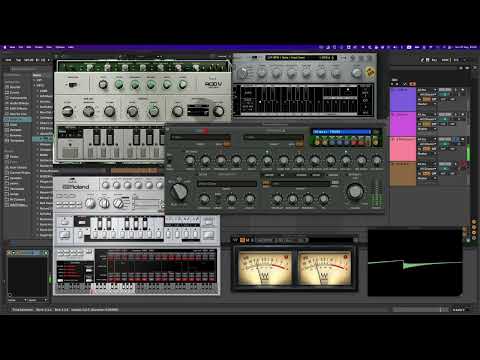Click the Cutoff knob on the Roland plugin
This screenshot has height=360, width=480.
coord(116,185)
